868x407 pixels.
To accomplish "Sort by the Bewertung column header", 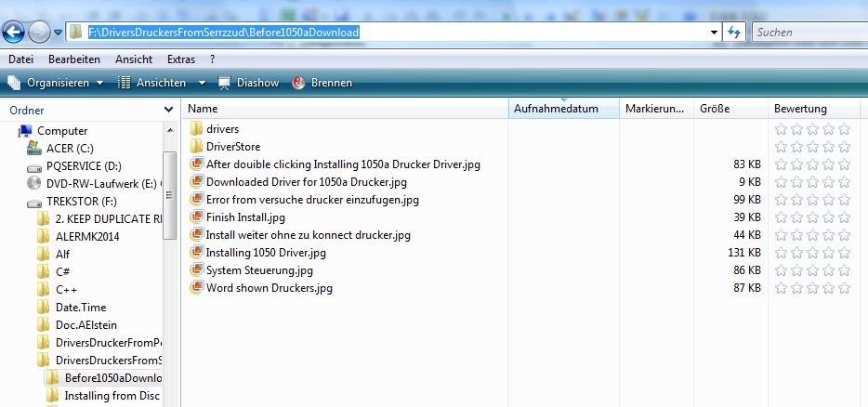I will [x=814, y=109].
